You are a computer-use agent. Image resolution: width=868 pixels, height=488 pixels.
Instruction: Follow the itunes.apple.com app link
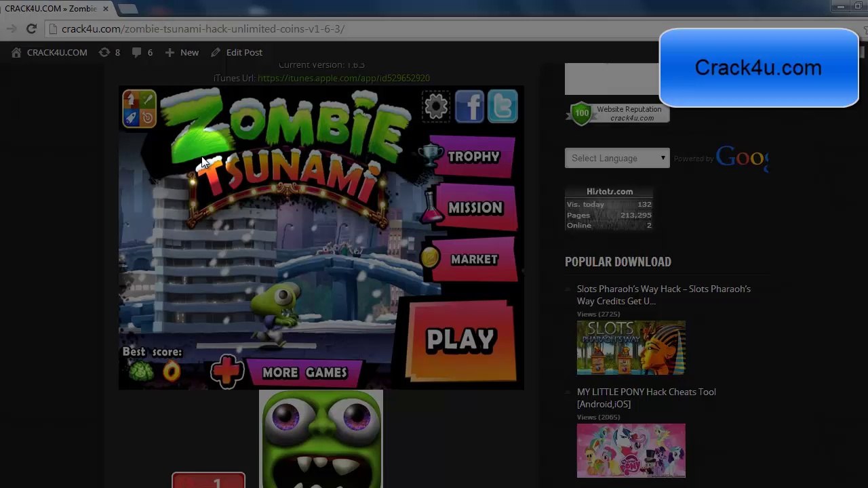click(x=344, y=78)
